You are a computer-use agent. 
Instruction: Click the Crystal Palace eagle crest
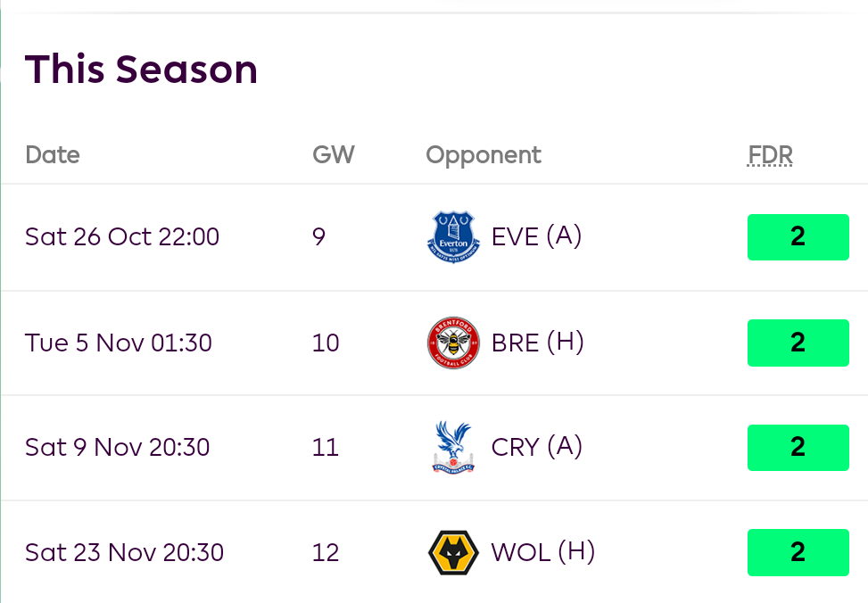[453, 447]
